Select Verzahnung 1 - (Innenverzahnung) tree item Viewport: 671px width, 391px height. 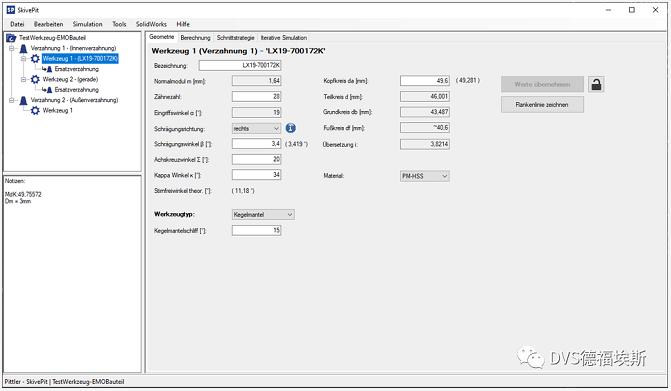pyautogui.click(x=73, y=48)
